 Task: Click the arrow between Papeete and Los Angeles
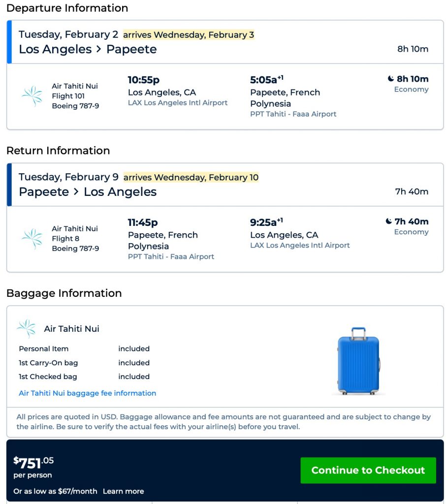click(x=76, y=192)
